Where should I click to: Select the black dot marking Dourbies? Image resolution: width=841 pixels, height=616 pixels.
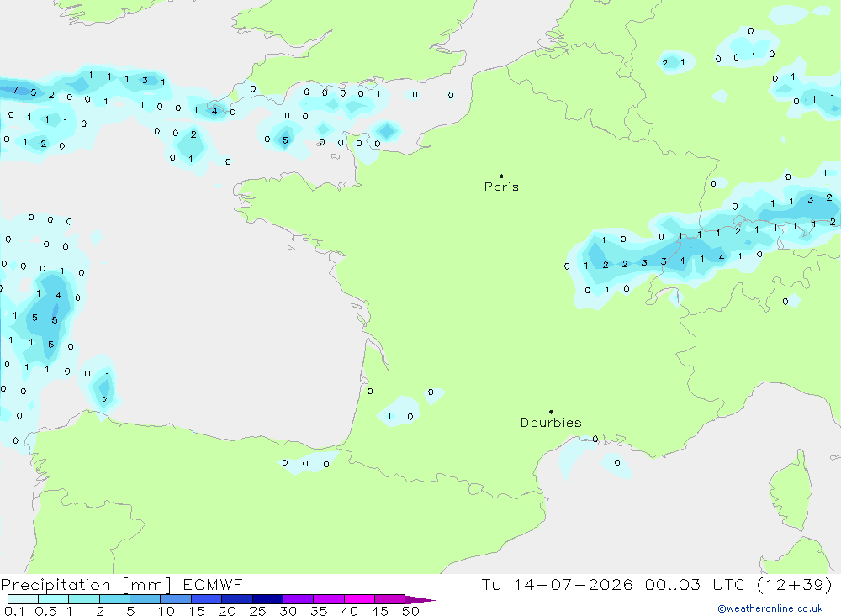(551, 412)
